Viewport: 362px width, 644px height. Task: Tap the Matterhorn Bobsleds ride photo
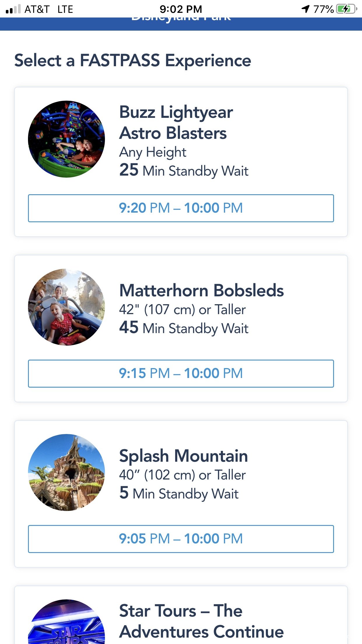pyautogui.click(x=66, y=307)
